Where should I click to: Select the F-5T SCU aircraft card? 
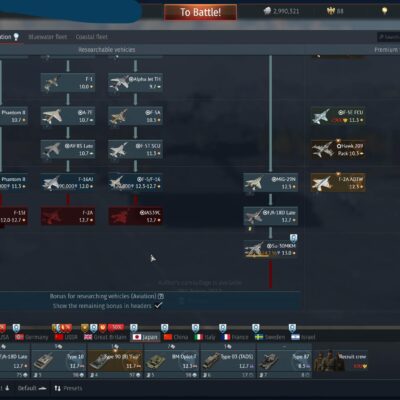point(135,149)
